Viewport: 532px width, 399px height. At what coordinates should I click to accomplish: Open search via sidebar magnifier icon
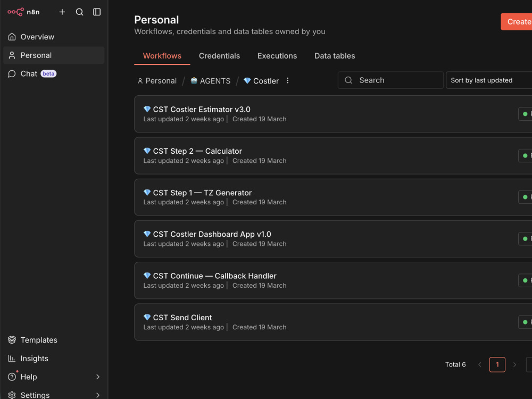(x=79, y=12)
